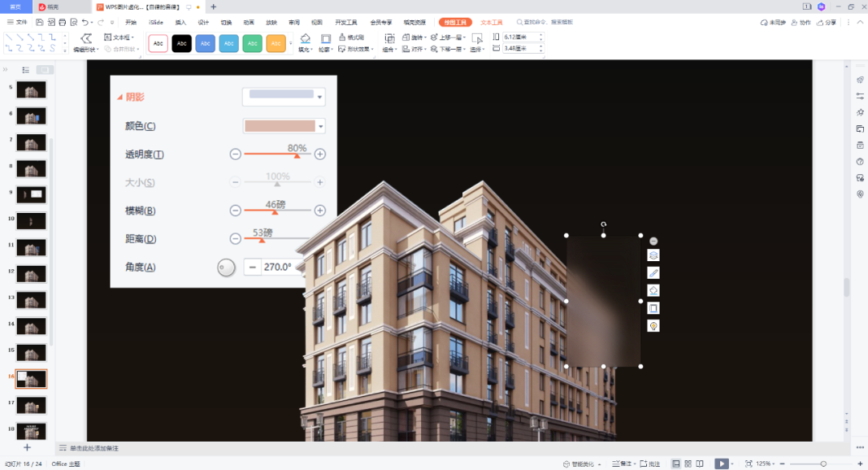The height and width of the screenshot is (470, 868).
Task: Open the slideshow play options arrow
Action: click(732, 464)
